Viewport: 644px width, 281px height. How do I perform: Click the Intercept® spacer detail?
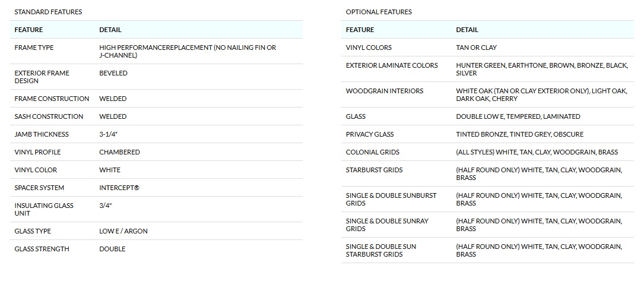tap(119, 188)
